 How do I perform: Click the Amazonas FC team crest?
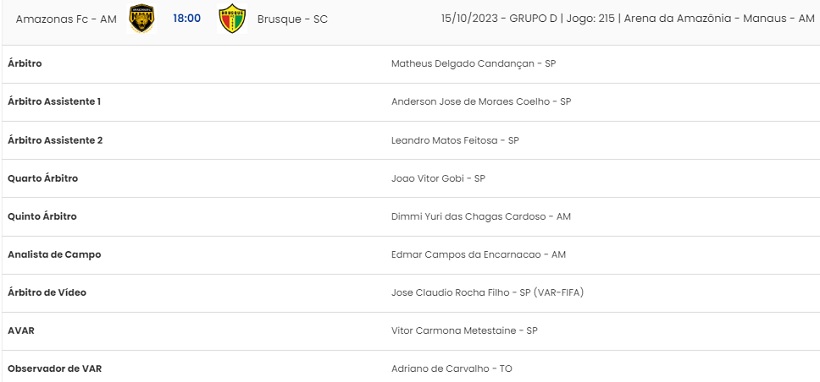coord(141,19)
